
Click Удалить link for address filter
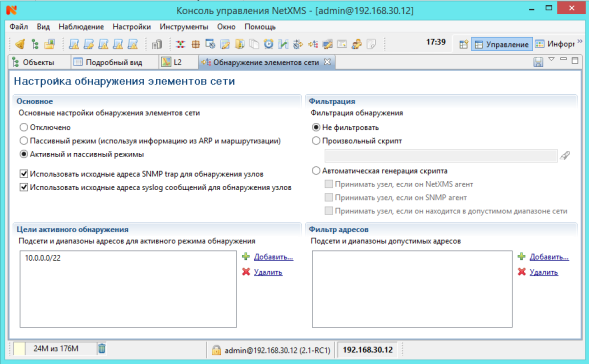click(544, 272)
